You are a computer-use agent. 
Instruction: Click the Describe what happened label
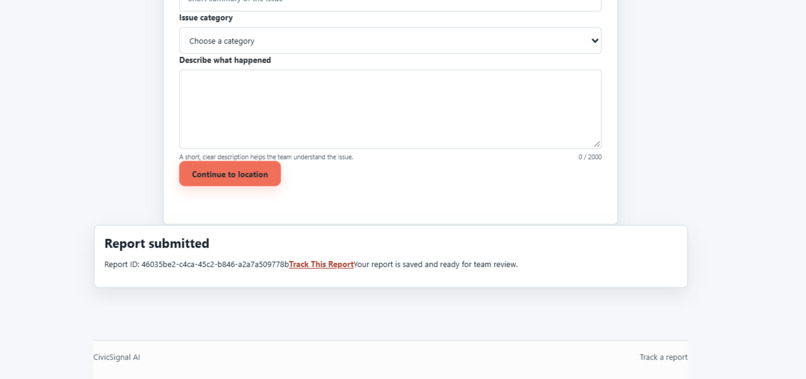(225, 60)
